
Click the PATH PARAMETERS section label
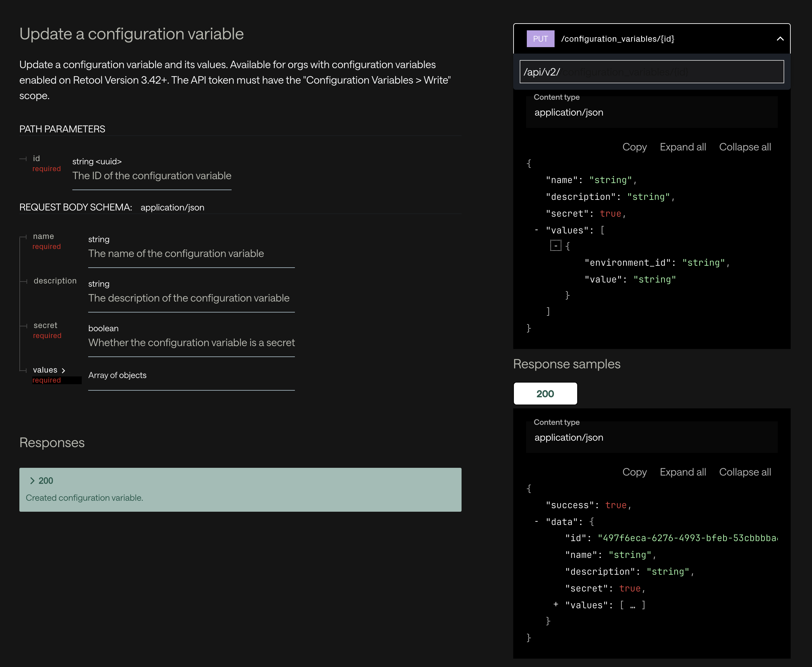coord(62,129)
